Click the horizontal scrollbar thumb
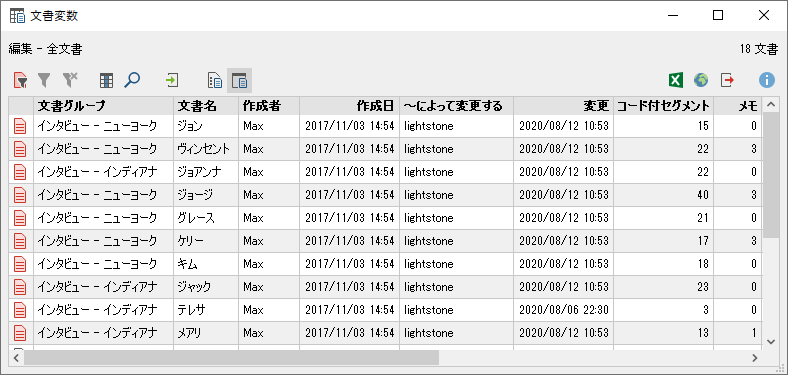 (231, 358)
